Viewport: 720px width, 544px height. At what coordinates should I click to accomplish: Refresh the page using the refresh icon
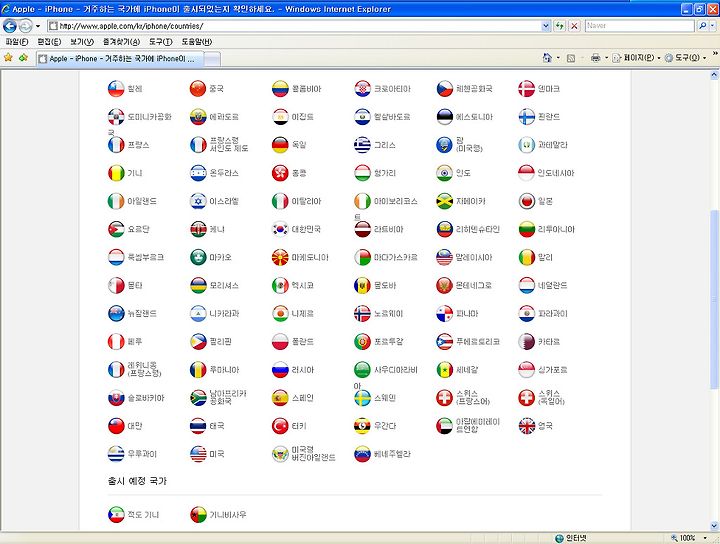pyautogui.click(x=559, y=26)
